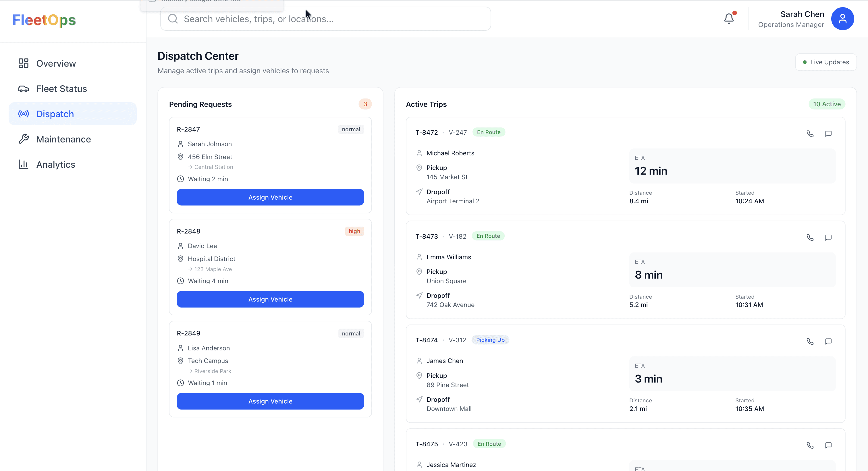
Task: Message driver of trip T-8474
Action: [x=828, y=341]
